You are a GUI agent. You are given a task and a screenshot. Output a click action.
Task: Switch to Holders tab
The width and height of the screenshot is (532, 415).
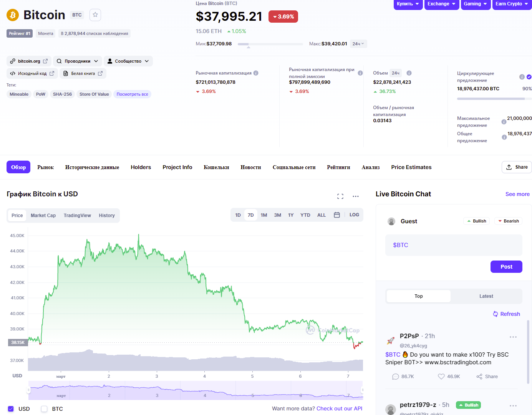(x=141, y=167)
